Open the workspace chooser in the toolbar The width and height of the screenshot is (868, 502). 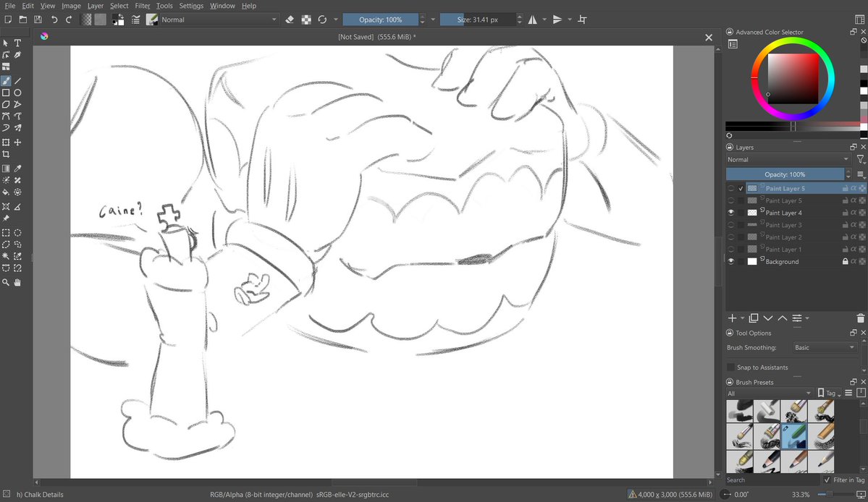pos(860,20)
